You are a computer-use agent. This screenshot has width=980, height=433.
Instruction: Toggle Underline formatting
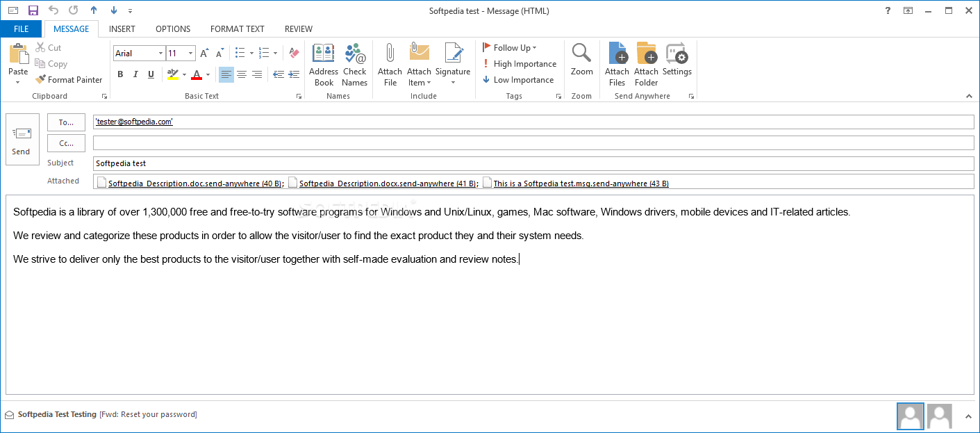coord(151,74)
